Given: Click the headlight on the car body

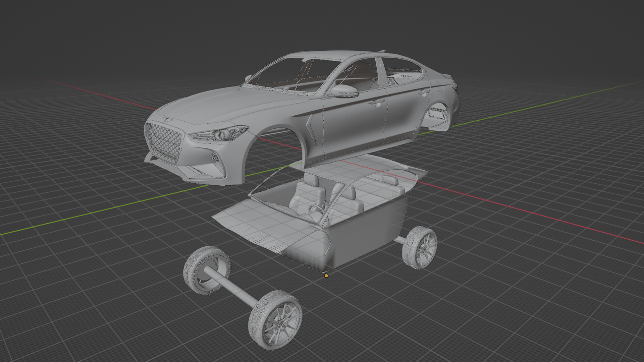Looking at the screenshot, I should 219,134.
